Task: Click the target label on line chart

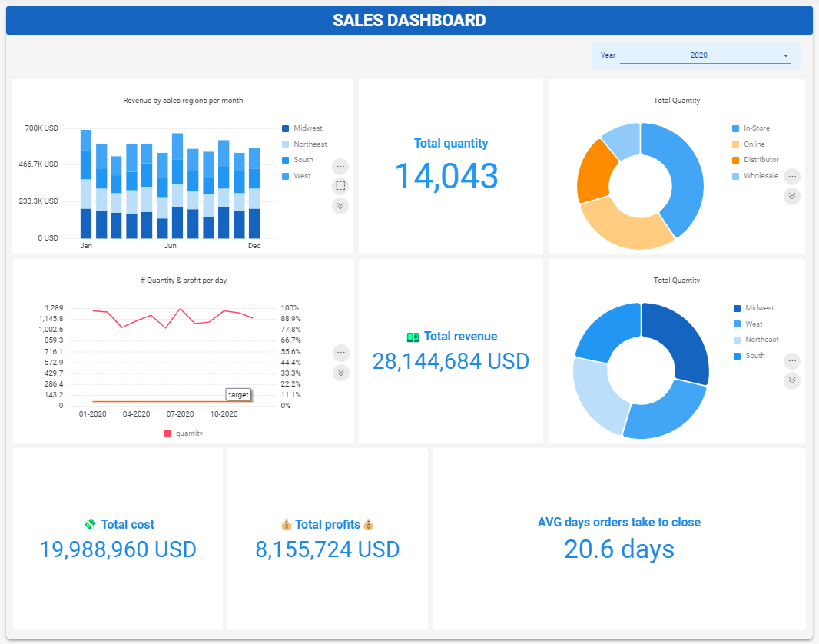Action: coord(239,395)
